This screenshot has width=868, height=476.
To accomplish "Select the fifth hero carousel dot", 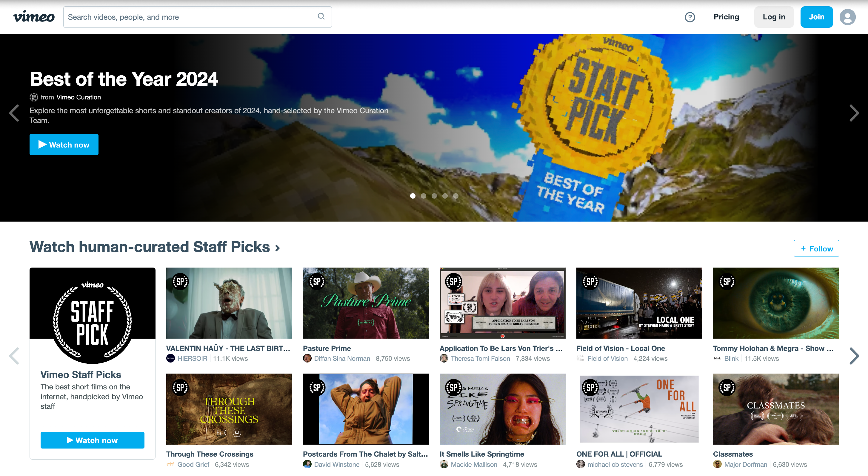I will 455,196.
